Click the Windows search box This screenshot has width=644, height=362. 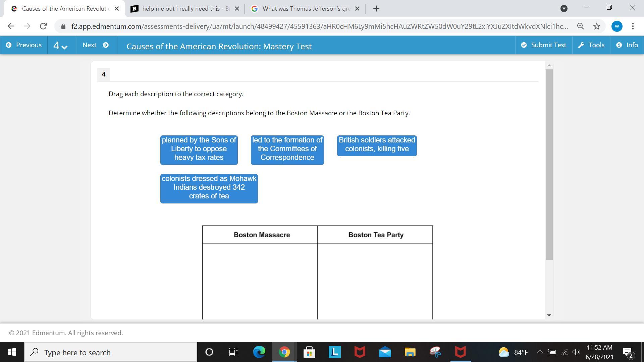111,352
